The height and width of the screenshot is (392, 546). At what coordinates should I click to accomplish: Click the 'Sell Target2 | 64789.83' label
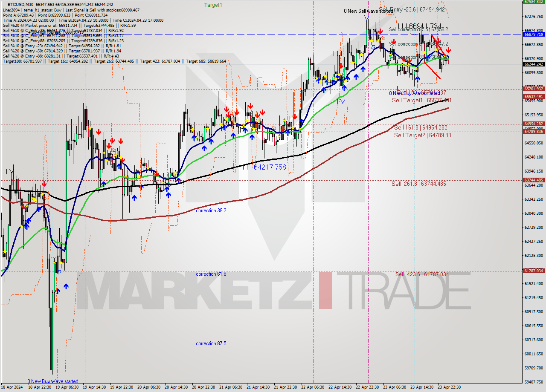[x=422, y=135]
